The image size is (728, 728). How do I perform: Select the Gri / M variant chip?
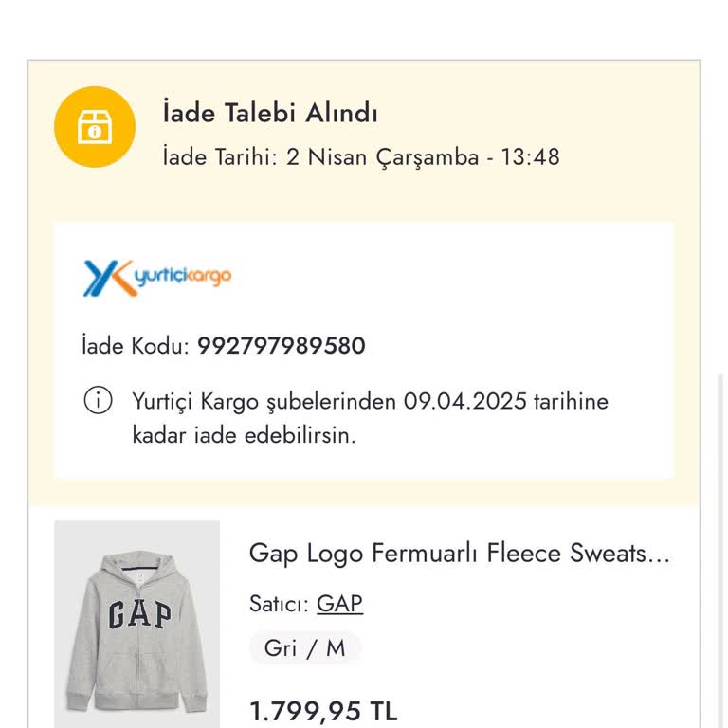[304, 648]
